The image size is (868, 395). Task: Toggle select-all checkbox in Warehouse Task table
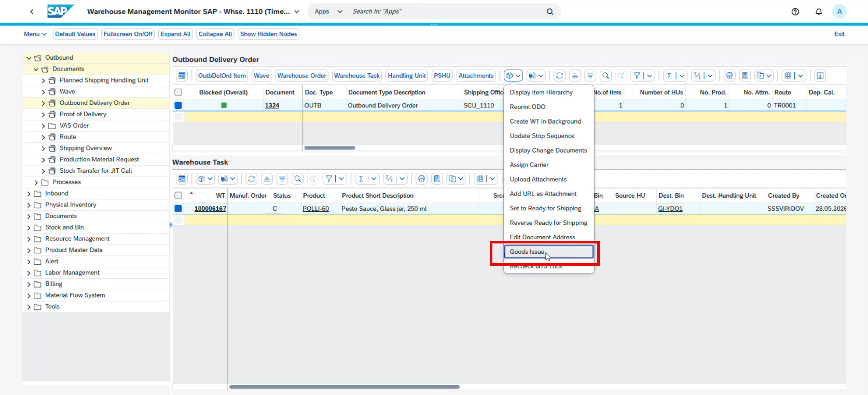(x=178, y=196)
